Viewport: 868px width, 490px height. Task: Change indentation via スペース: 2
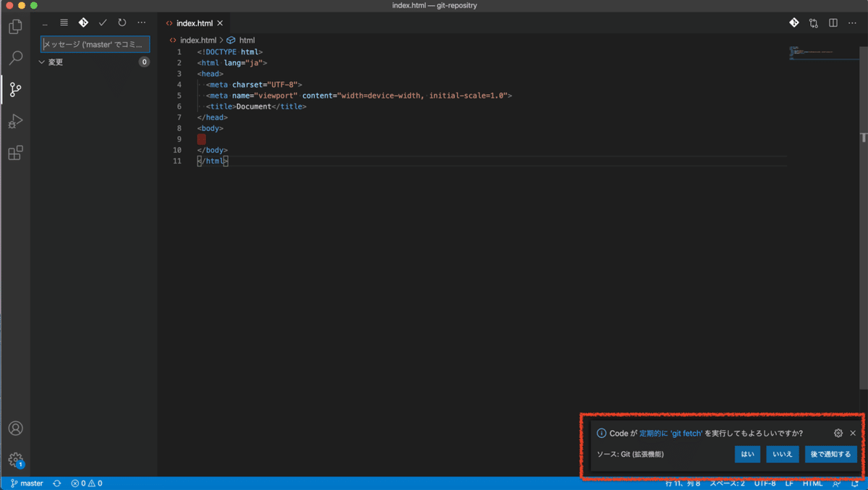coord(727,483)
